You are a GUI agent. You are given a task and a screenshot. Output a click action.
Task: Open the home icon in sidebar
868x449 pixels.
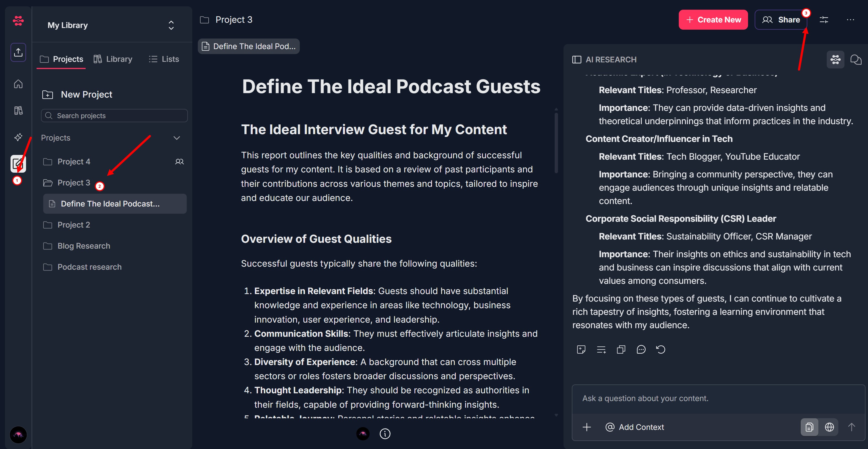[x=18, y=84]
